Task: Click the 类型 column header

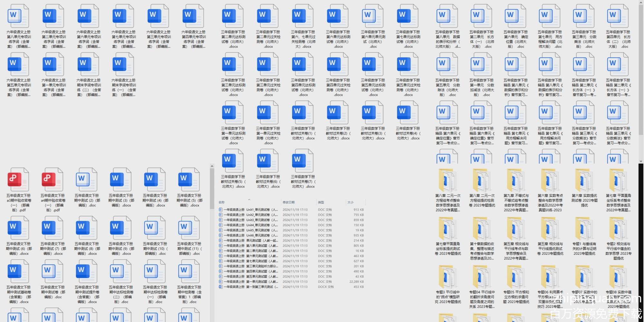Action: [x=321, y=202]
